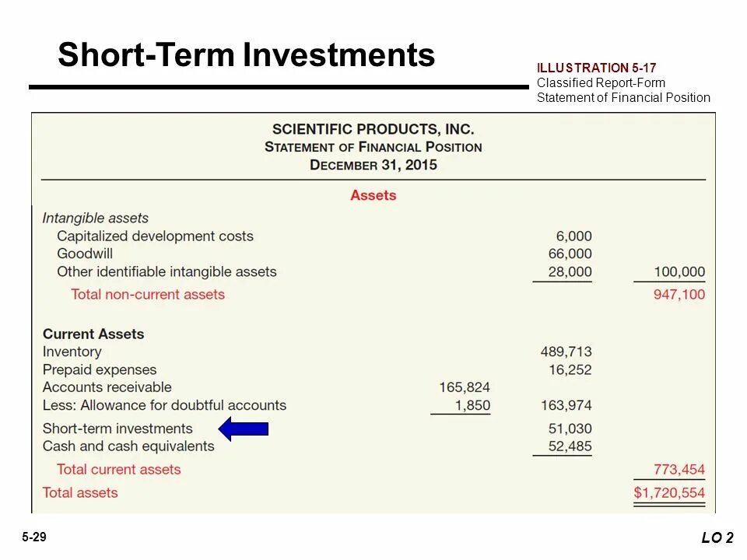Viewport: 747px width, 560px height.
Task: Click the bold Current Assets heading
Action: pyautogui.click(x=93, y=334)
